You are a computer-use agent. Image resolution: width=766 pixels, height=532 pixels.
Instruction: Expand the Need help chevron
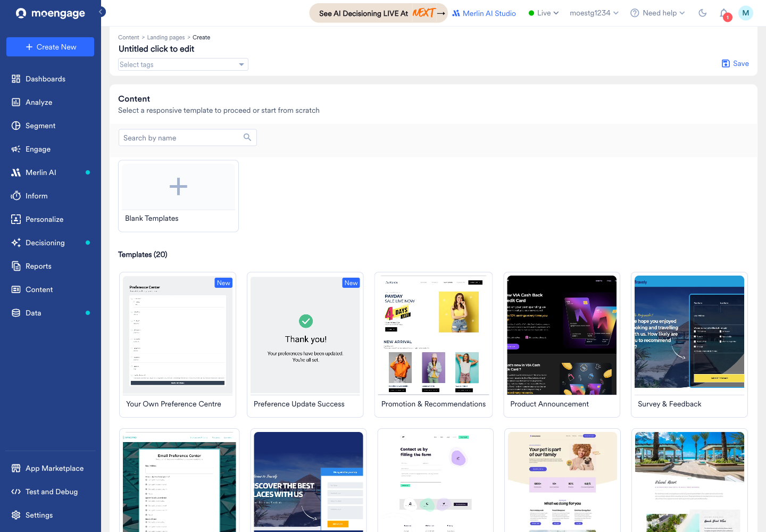coord(682,13)
